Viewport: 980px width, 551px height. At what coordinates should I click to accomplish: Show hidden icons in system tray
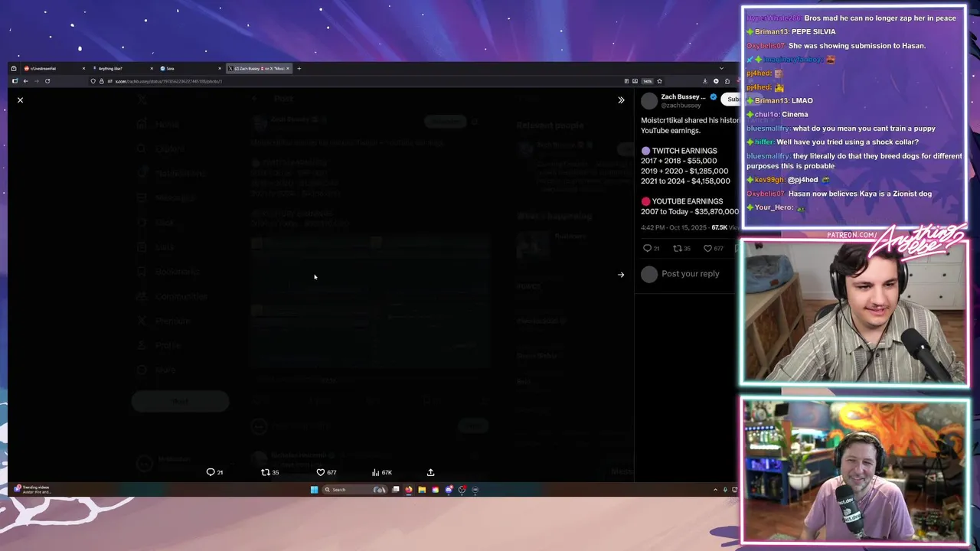click(715, 490)
